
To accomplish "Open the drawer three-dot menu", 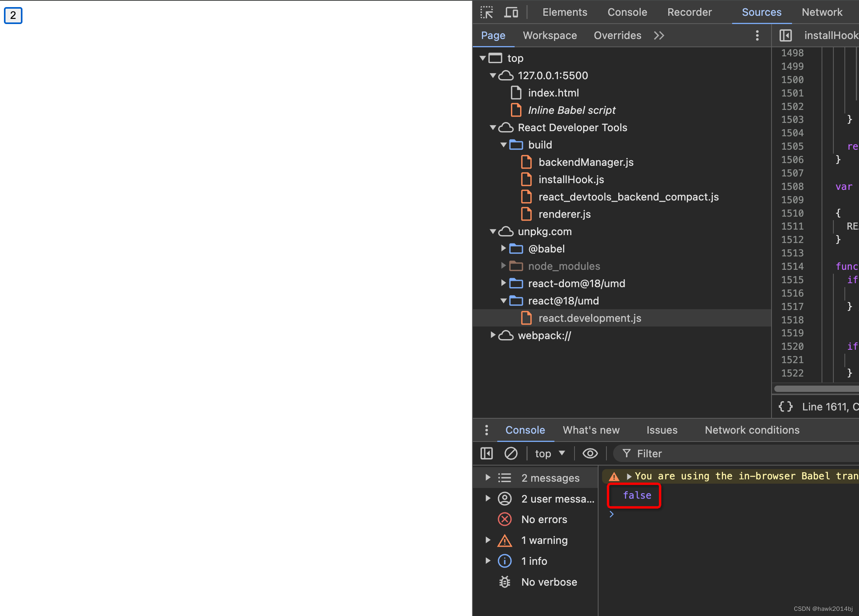I will pyautogui.click(x=487, y=430).
